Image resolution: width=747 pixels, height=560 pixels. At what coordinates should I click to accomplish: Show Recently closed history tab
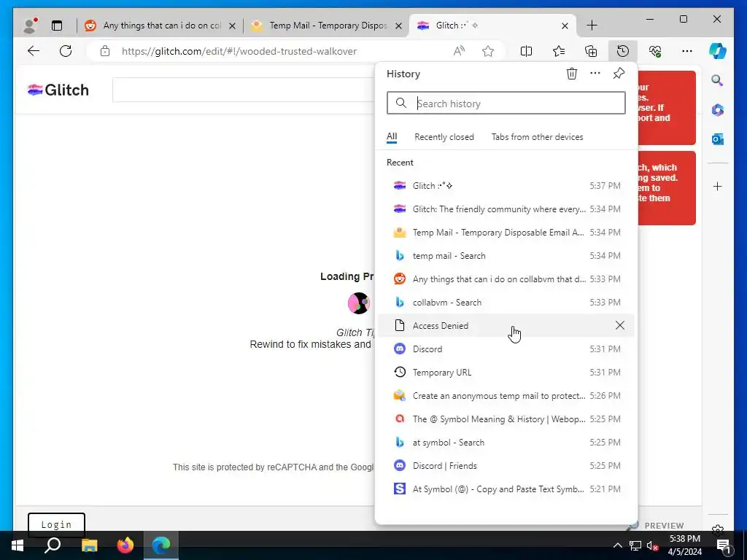pos(444,137)
